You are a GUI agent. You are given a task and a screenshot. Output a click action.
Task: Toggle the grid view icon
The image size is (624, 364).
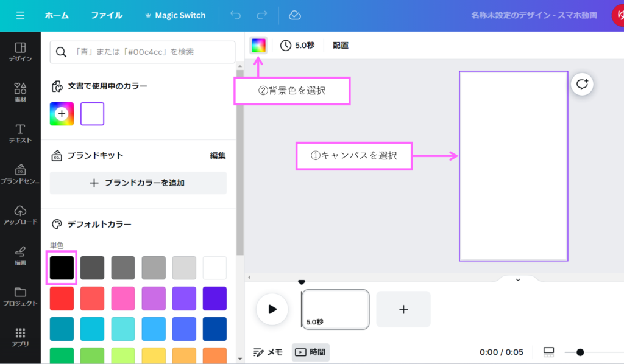click(548, 352)
